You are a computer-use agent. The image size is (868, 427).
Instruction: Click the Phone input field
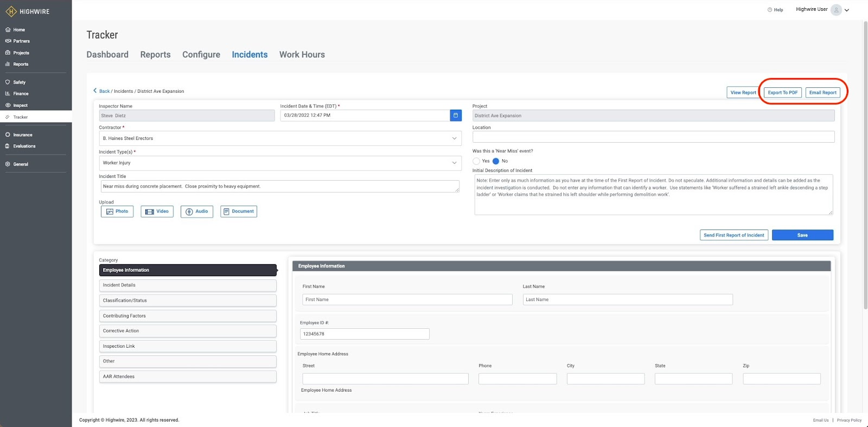(x=518, y=379)
